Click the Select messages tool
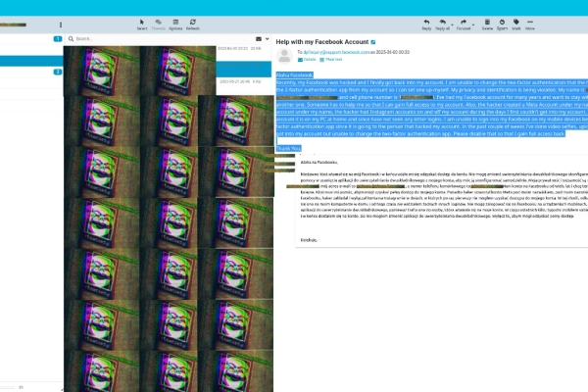Image resolution: width=588 pixels, height=392 pixels. (x=142, y=24)
